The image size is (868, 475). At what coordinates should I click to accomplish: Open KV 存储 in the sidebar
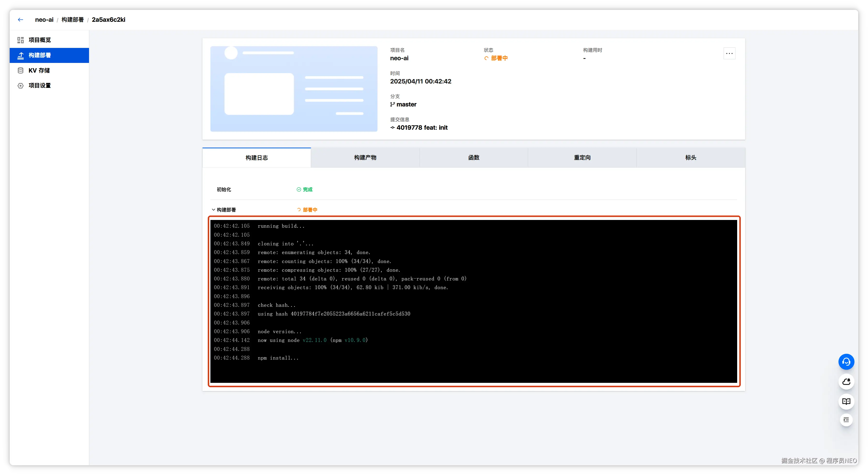[x=39, y=70]
